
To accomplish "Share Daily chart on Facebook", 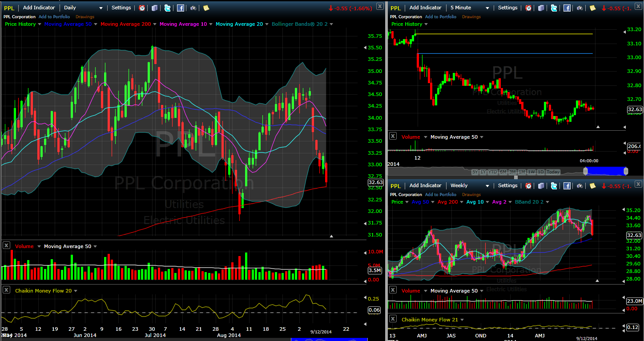I will tap(181, 8).
